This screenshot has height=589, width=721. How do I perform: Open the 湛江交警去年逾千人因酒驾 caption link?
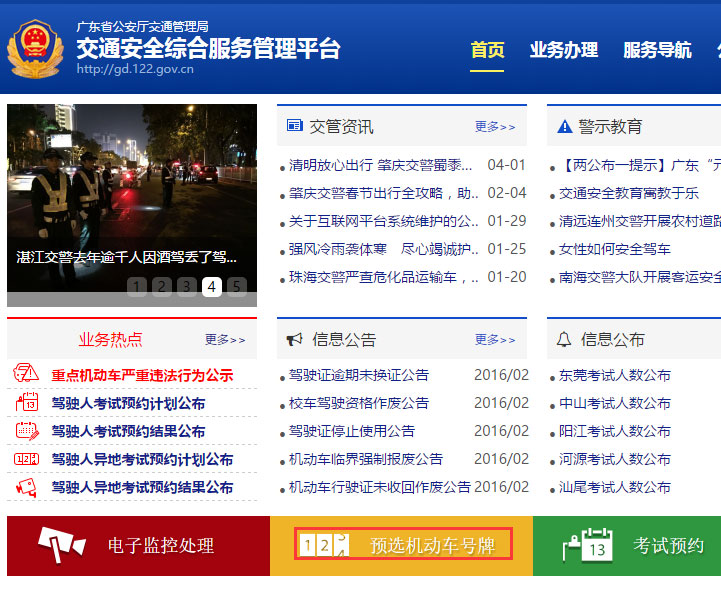click(x=126, y=257)
